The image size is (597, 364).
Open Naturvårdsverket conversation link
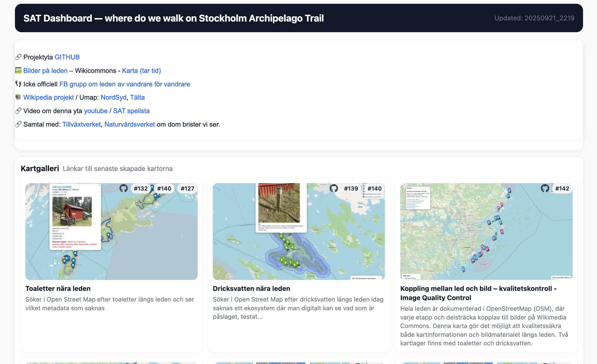click(129, 124)
